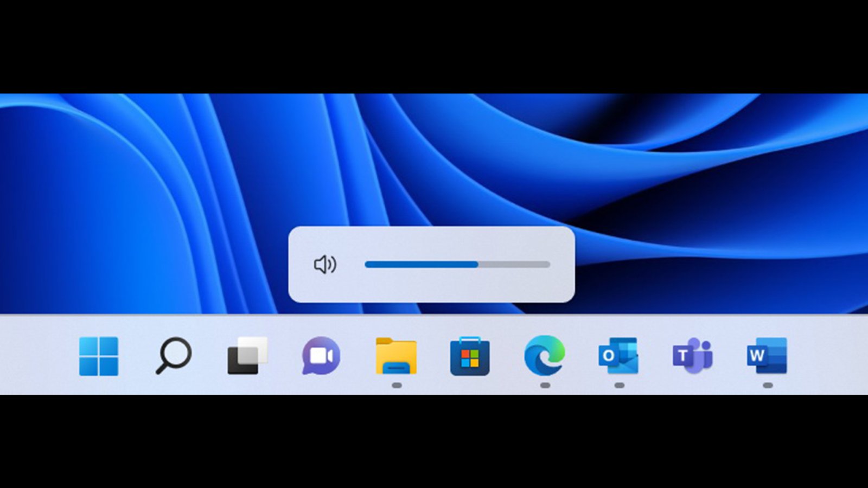Open File Explorer from the taskbar

tap(396, 356)
